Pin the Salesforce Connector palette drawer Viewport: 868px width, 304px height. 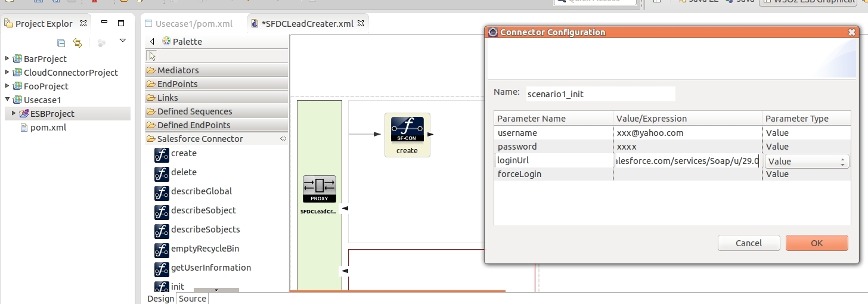click(283, 139)
